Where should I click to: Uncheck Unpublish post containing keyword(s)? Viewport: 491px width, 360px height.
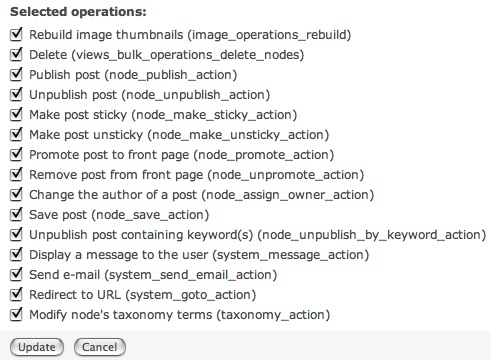pyautogui.click(x=16, y=235)
